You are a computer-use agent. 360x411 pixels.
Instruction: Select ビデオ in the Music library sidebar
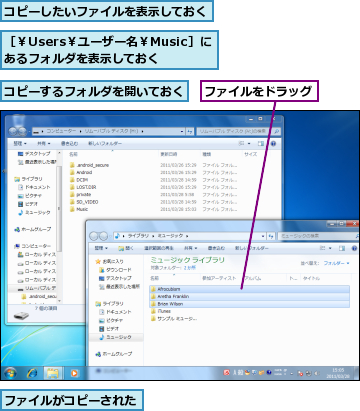coord(109,329)
